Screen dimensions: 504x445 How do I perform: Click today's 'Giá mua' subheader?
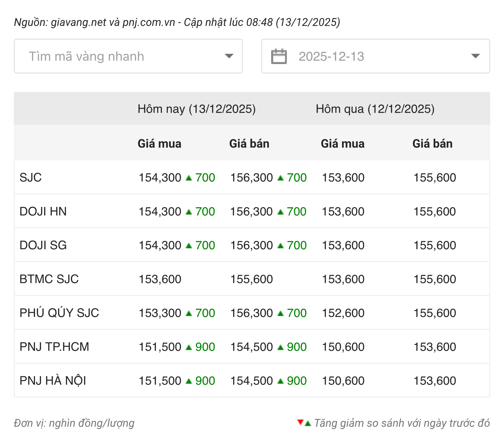tap(159, 144)
